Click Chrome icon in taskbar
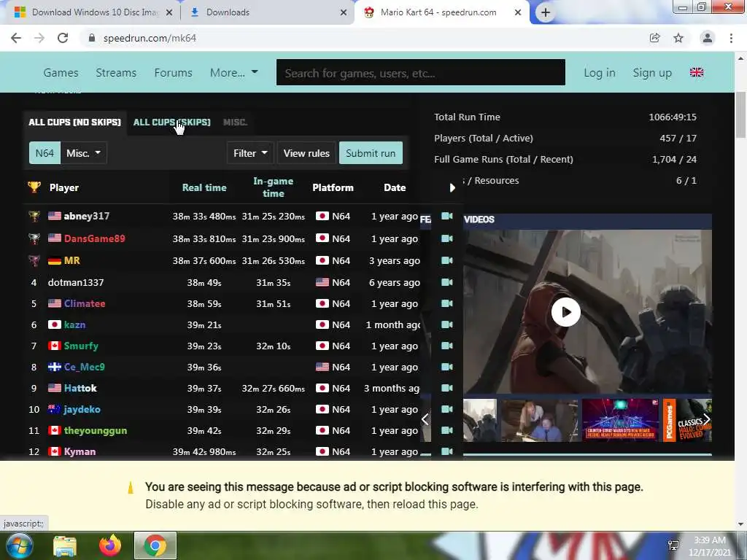The image size is (747, 560). pos(155,545)
